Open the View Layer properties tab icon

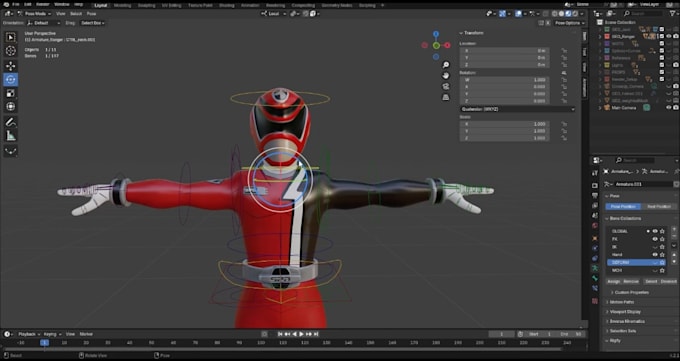[x=595, y=206]
